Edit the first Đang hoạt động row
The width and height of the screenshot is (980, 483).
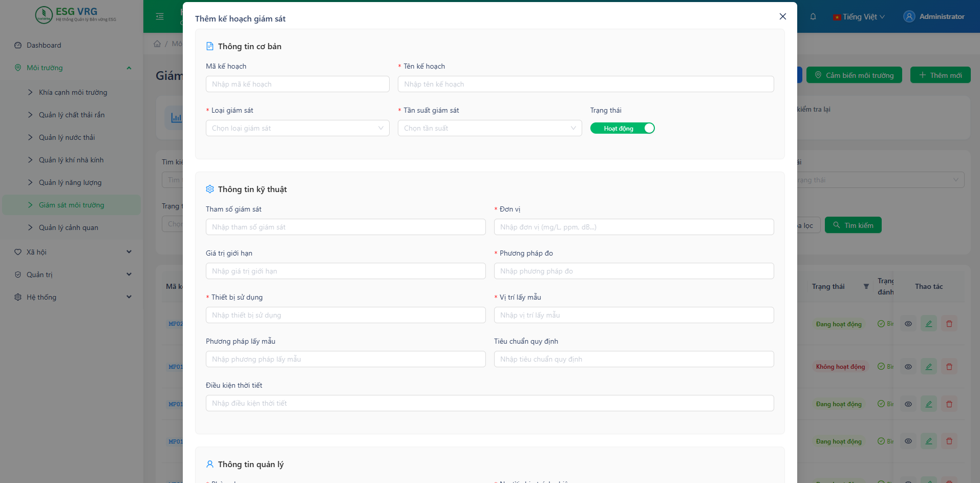[x=929, y=324]
